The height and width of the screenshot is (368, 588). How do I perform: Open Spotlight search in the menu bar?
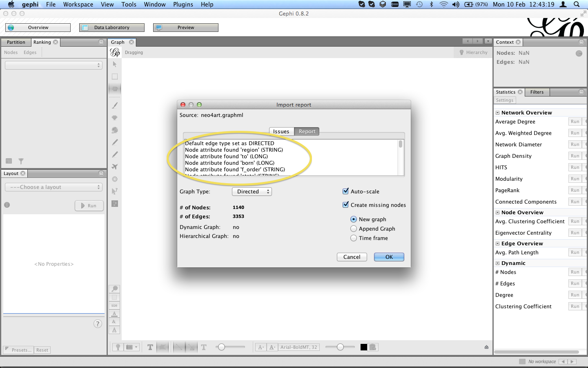click(x=577, y=4)
